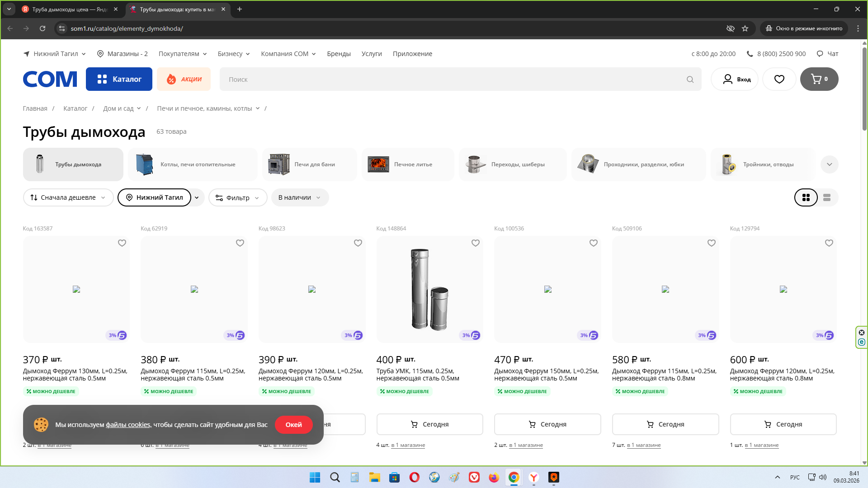Switch to grid view layout
Screen dimensions: 868x488
[x=806, y=197]
